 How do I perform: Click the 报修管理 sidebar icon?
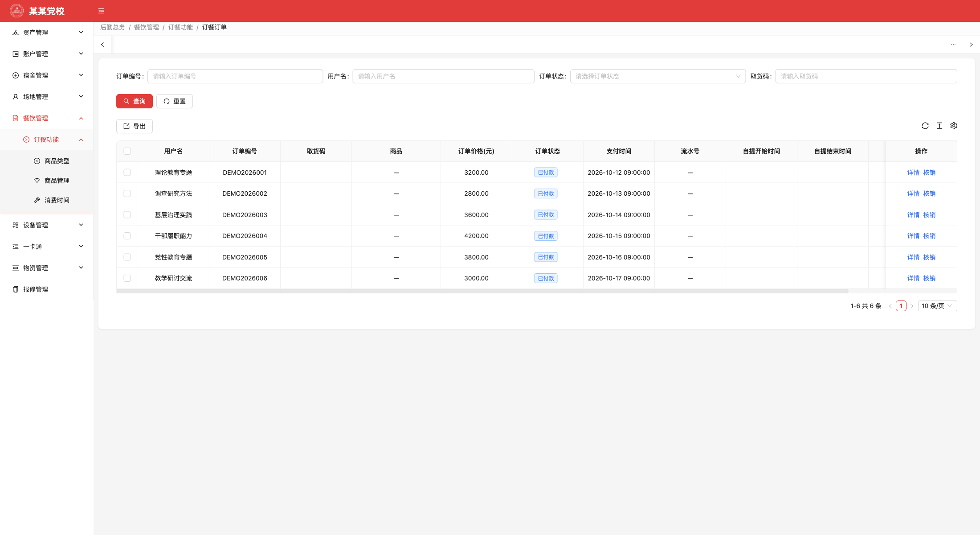(16, 289)
